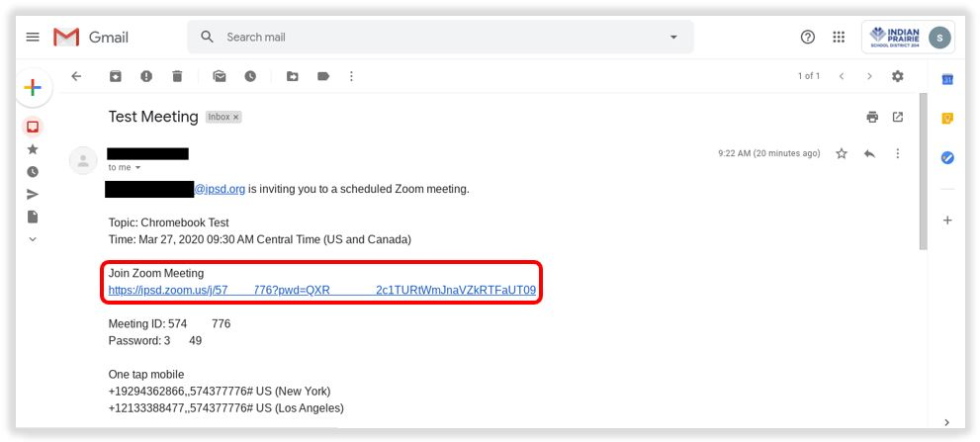980x442 pixels.
Task: Click the Meeting ID line
Action: click(169, 324)
